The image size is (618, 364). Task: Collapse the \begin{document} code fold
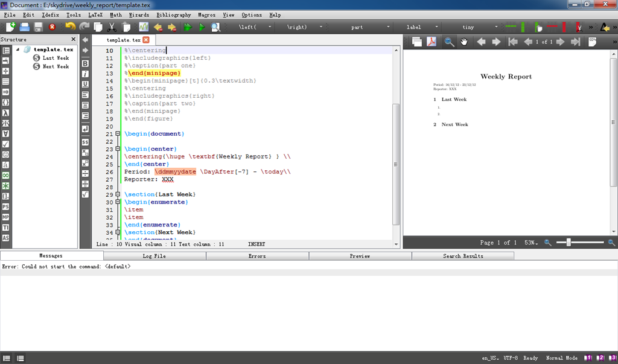[118, 134]
